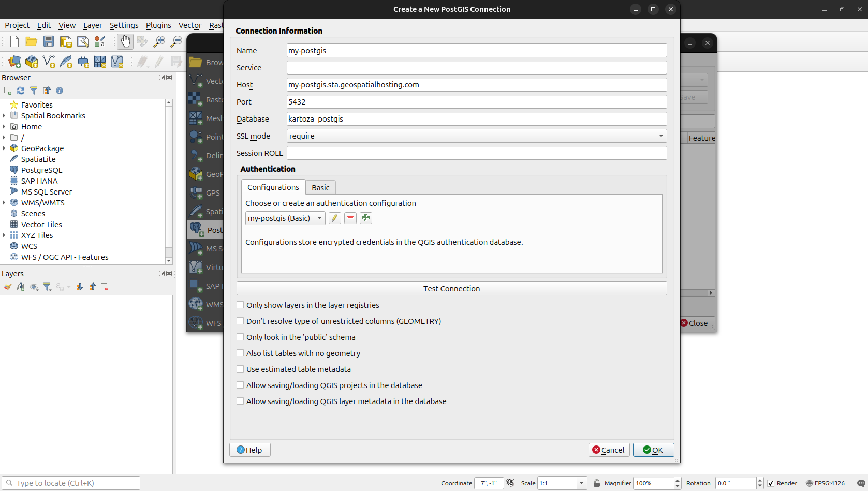Click OK to save the connection

(x=653, y=450)
